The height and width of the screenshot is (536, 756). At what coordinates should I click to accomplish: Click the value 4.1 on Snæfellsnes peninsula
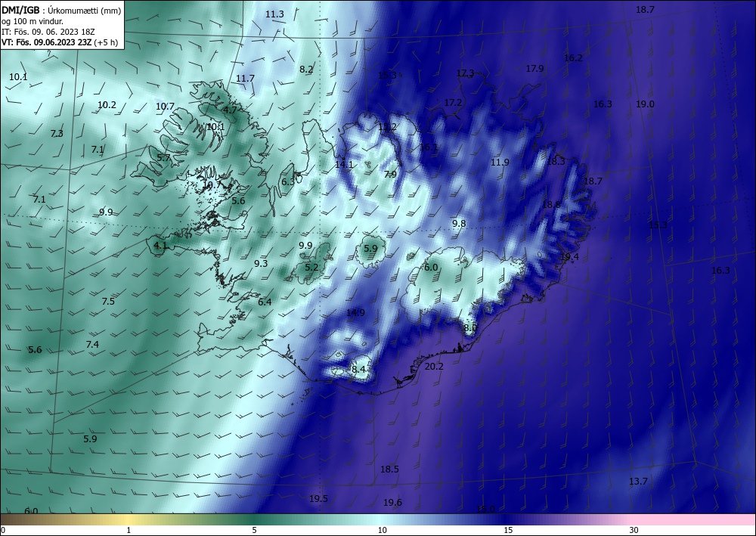pos(160,245)
